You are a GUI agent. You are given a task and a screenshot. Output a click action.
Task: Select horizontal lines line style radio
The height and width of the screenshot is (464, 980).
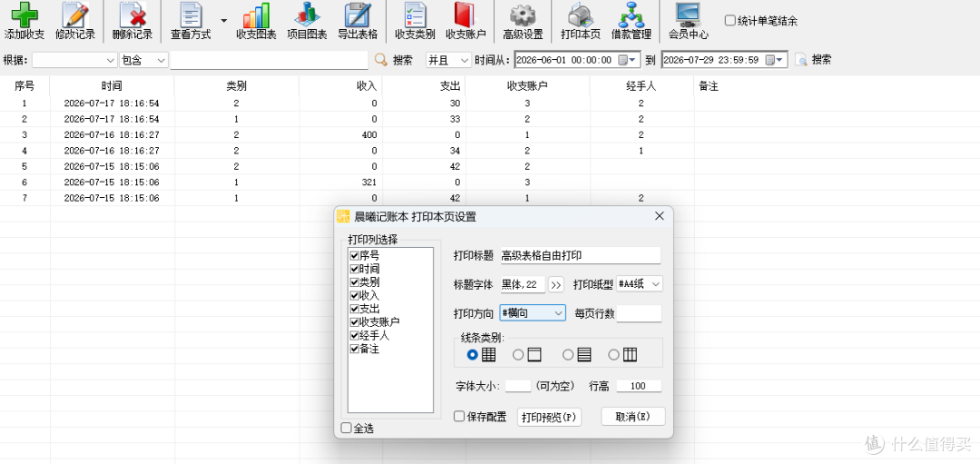coord(568,354)
